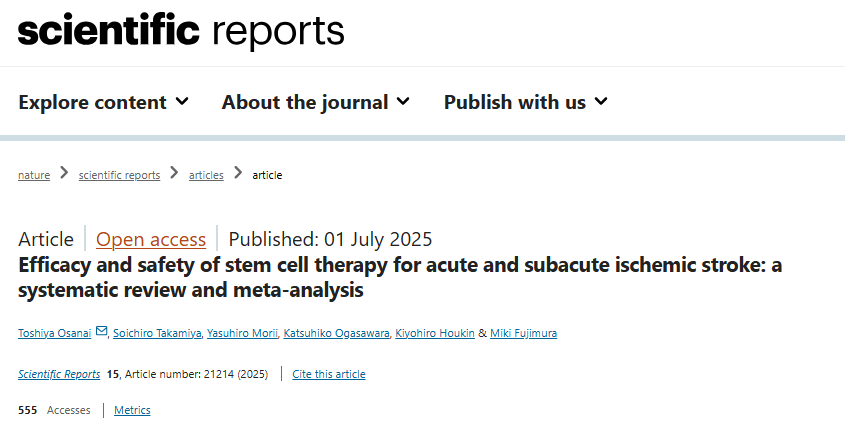This screenshot has height=436, width=845.
Task: Expand the Explore content menu
Action: [103, 102]
